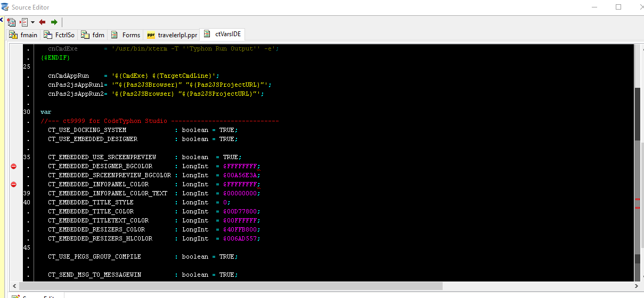Switch to the Forms tab
This screenshot has width=644, height=298.
click(126, 35)
